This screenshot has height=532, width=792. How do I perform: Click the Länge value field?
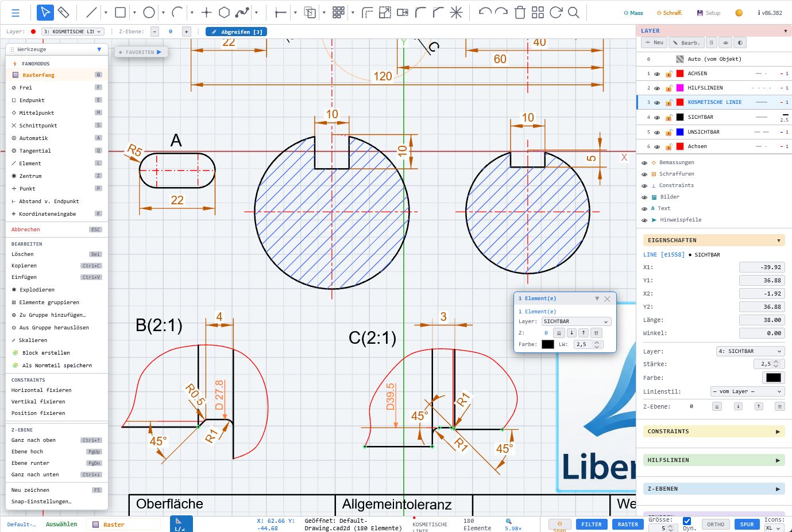762,320
